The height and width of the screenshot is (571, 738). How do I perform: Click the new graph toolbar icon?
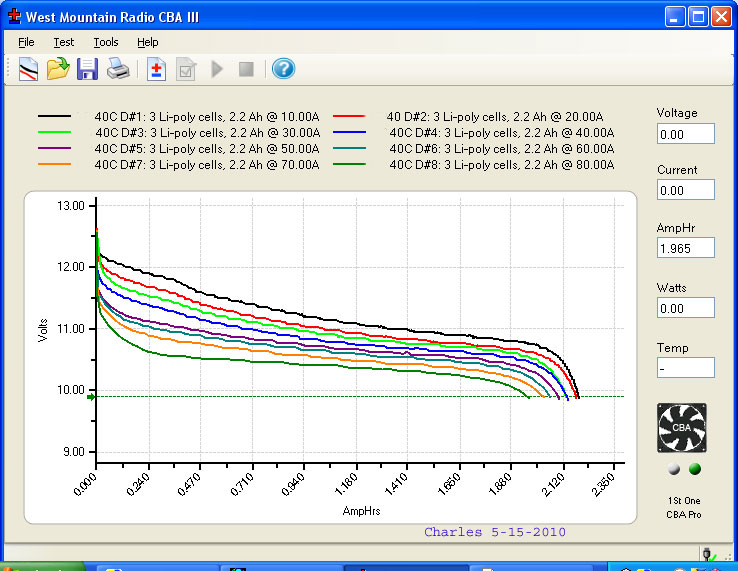[27, 69]
